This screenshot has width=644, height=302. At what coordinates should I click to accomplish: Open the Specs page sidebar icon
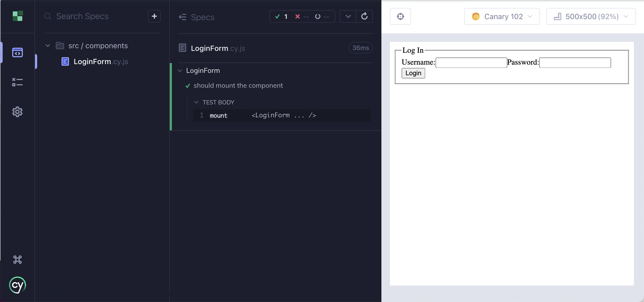(18, 52)
